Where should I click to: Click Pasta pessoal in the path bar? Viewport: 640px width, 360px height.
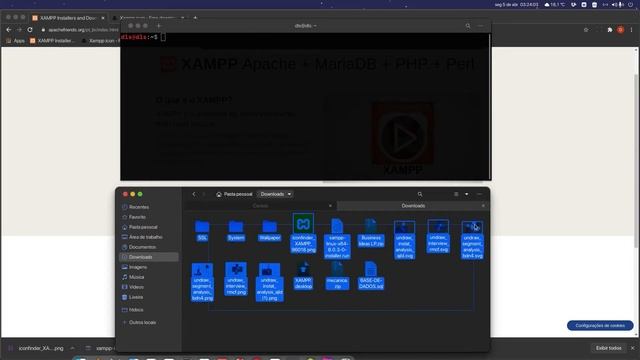234,194
